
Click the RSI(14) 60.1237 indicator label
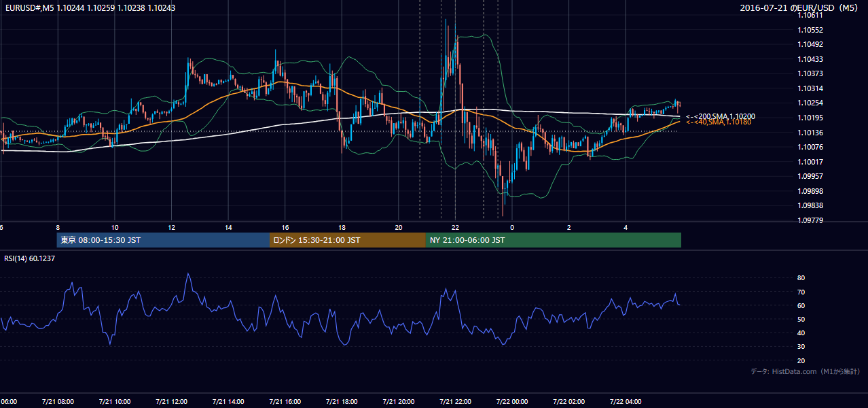tap(30, 258)
